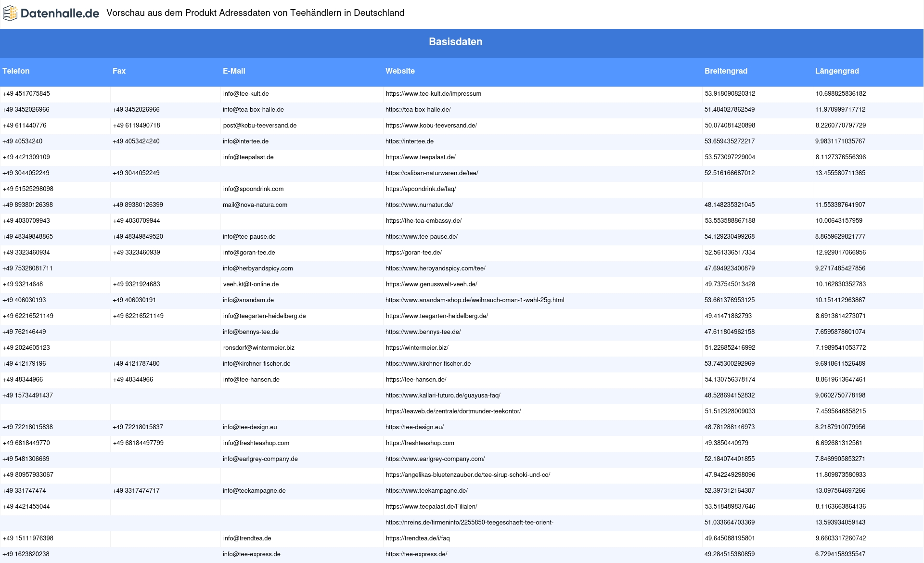Open the herbyandspicy.com/tee/ URL
Screen dimensions: 924x563
click(436, 269)
